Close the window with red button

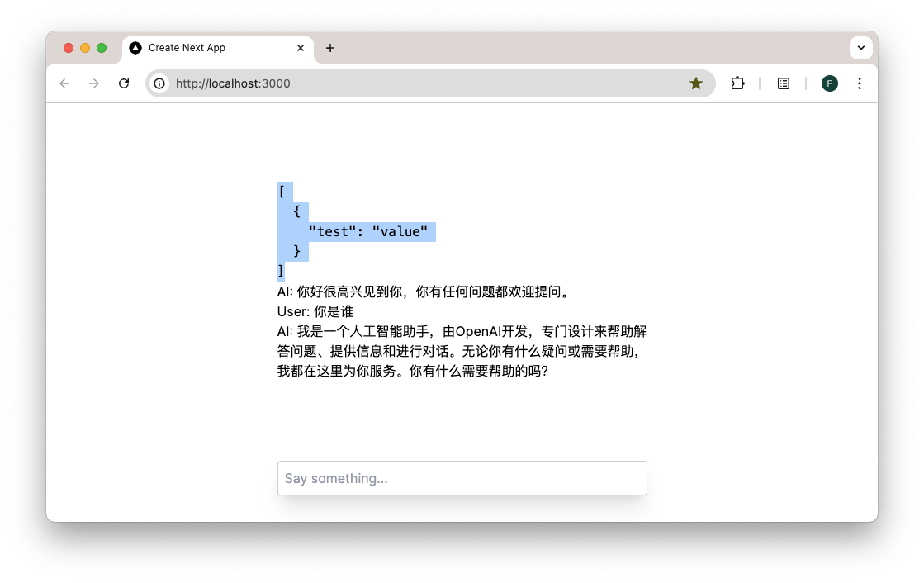[x=69, y=48]
